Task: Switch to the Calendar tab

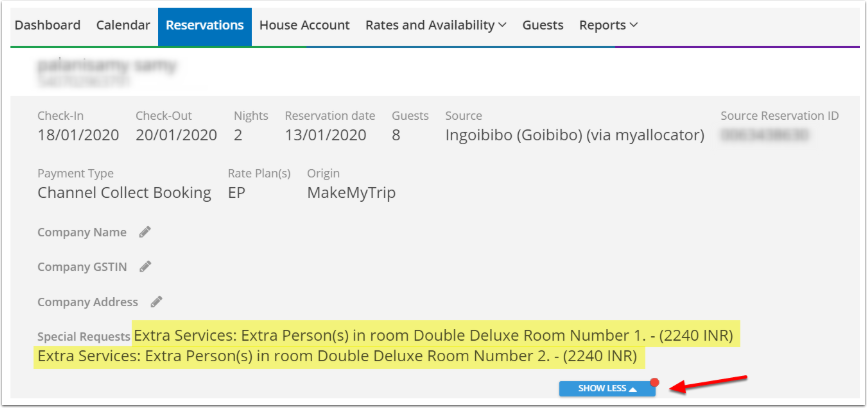Action: (123, 25)
